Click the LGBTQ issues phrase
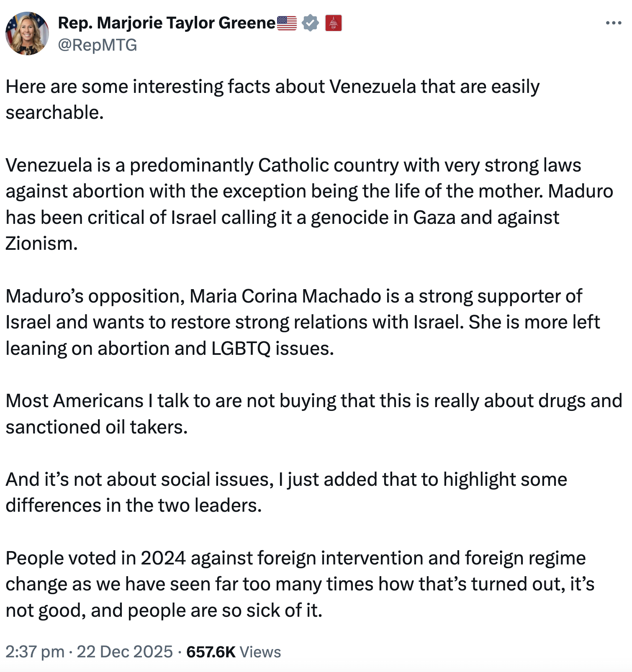Viewport: 632px width, 672px height. point(272,348)
